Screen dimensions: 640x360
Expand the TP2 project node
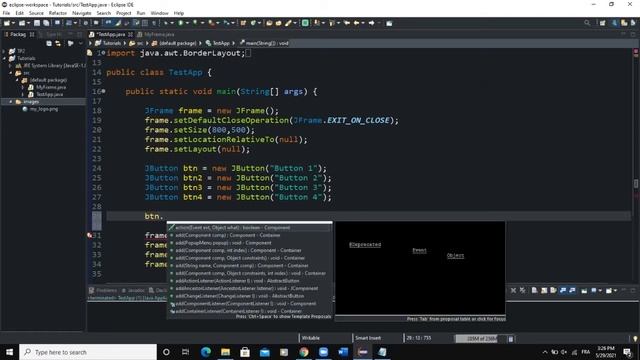tap(4, 51)
